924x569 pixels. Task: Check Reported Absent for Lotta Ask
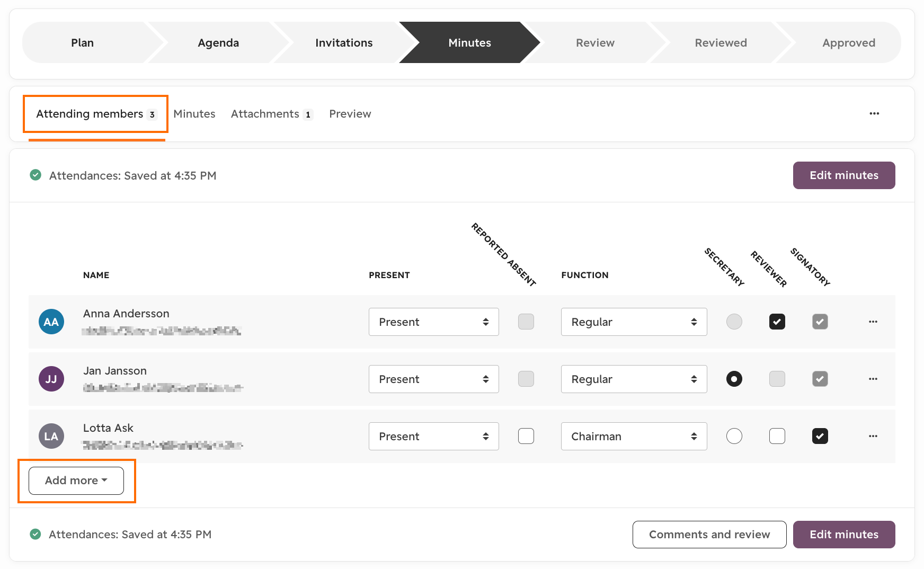[x=526, y=436]
